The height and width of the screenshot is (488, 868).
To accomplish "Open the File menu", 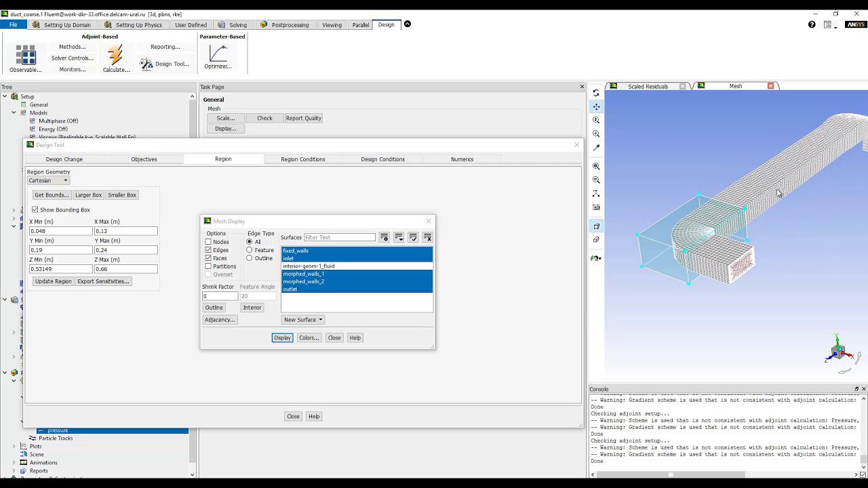I will point(13,24).
